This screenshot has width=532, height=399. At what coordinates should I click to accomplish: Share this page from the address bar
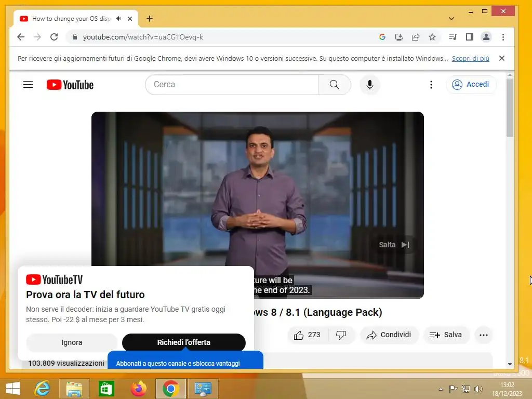(x=416, y=37)
